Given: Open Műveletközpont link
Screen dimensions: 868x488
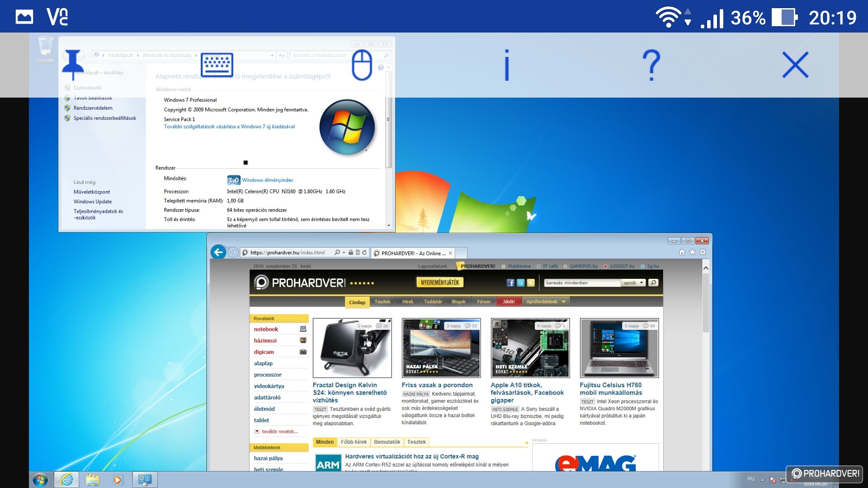Looking at the screenshot, I should pos(92,192).
